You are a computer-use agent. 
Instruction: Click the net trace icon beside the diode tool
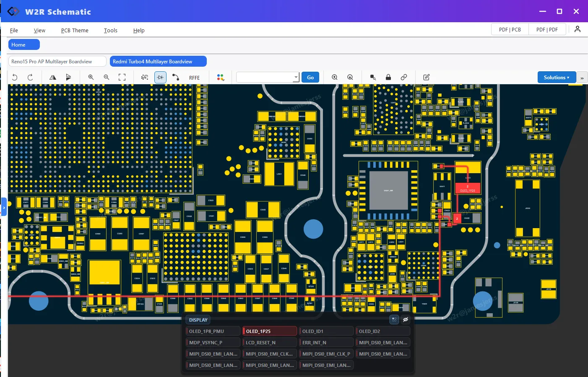click(145, 77)
